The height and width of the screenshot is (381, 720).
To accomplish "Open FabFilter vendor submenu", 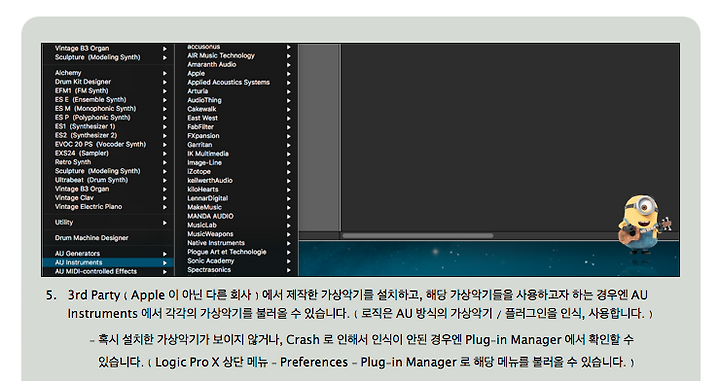I will point(237,127).
